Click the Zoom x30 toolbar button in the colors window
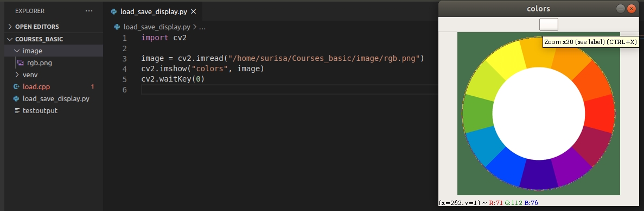Image resolution: width=644 pixels, height=211 pixels. (x=549, y=24)
